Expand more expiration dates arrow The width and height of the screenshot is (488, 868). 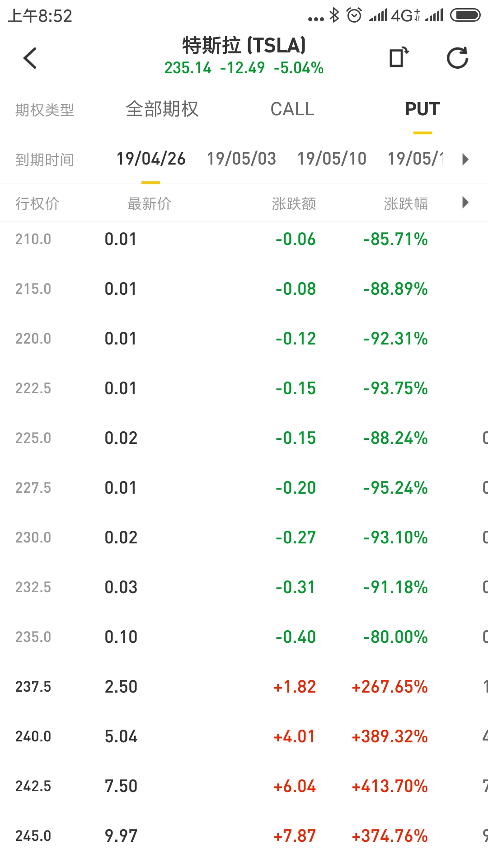tap(465, 159)
